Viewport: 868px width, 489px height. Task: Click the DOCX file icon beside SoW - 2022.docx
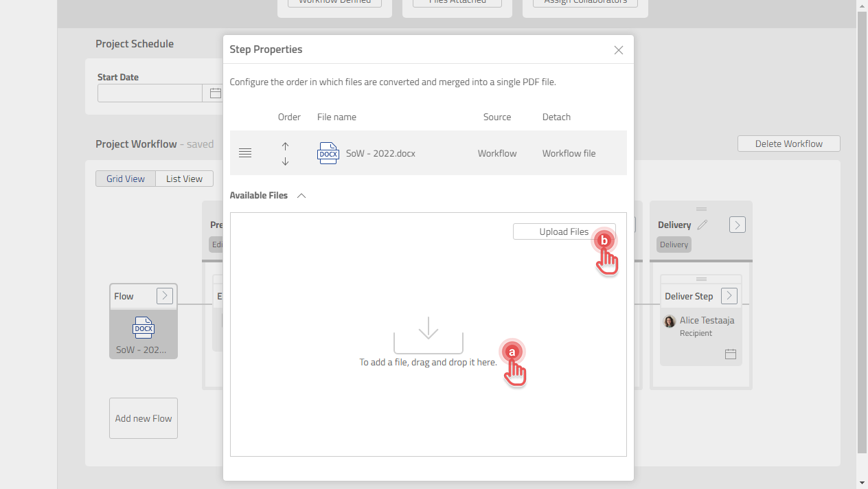(328, 153)
